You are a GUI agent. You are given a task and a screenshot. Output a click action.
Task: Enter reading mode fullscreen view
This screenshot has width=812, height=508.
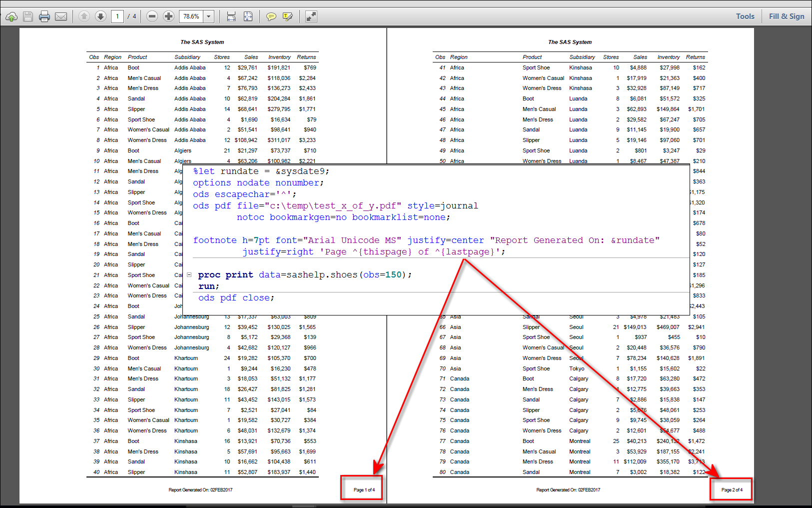tap(311, 16)
